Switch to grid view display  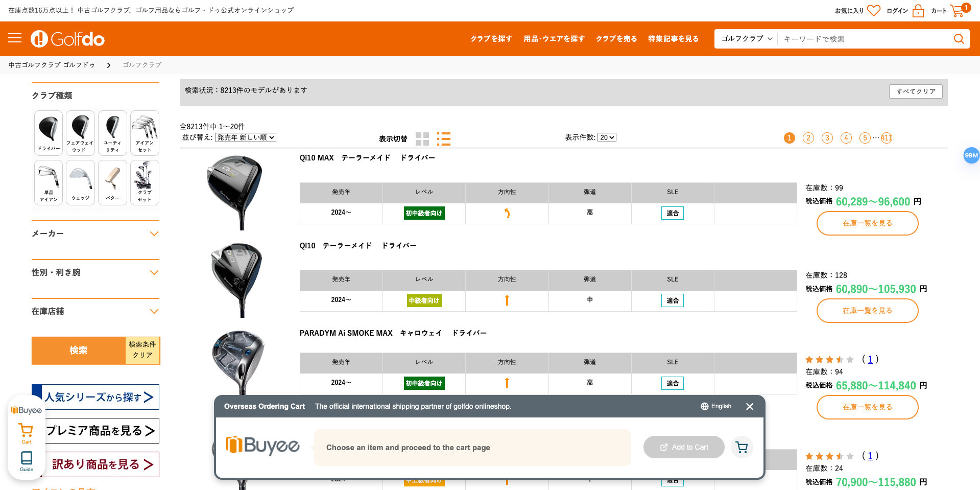(422, 139)
